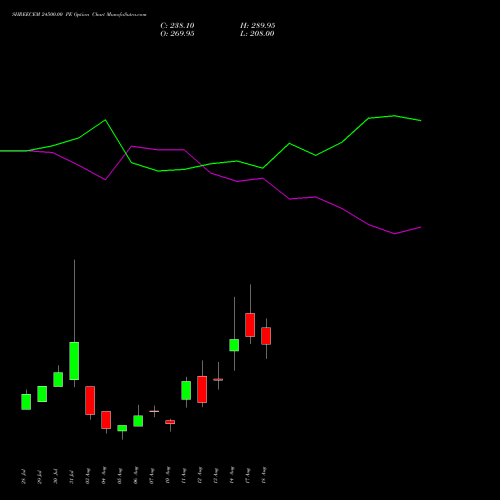
Task: Select the red candle above 04 Aug
Action: point(106,420)
